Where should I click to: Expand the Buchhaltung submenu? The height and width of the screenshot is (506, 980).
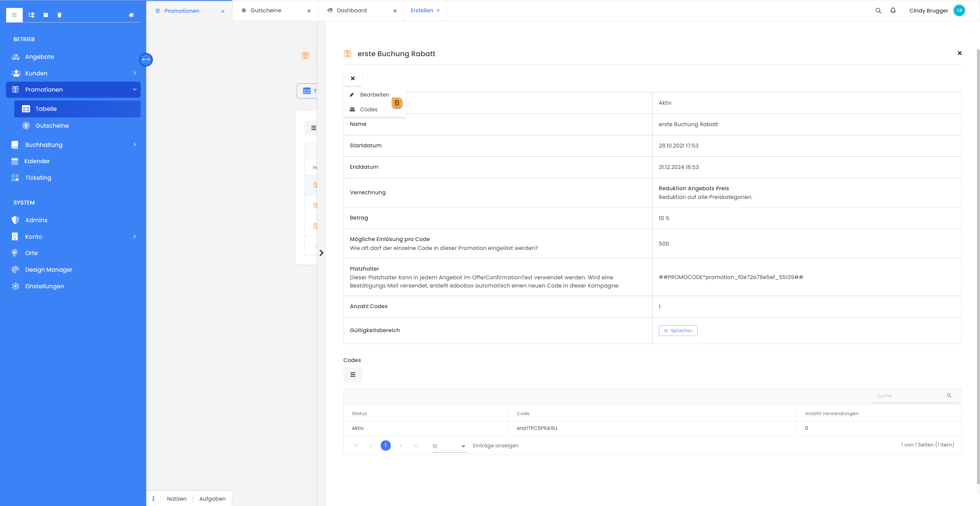(135, 144)
